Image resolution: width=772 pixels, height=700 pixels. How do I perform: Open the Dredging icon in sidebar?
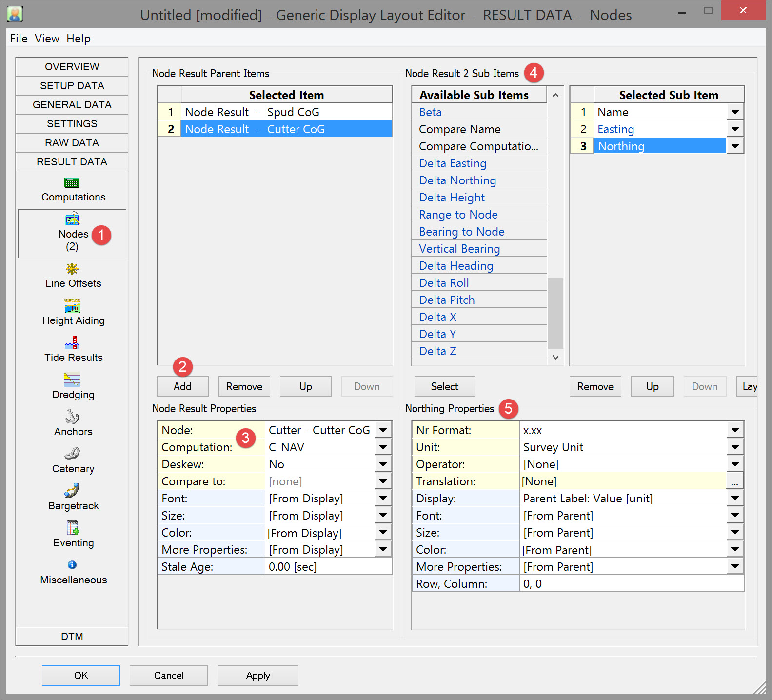click(x=72, y=380)
